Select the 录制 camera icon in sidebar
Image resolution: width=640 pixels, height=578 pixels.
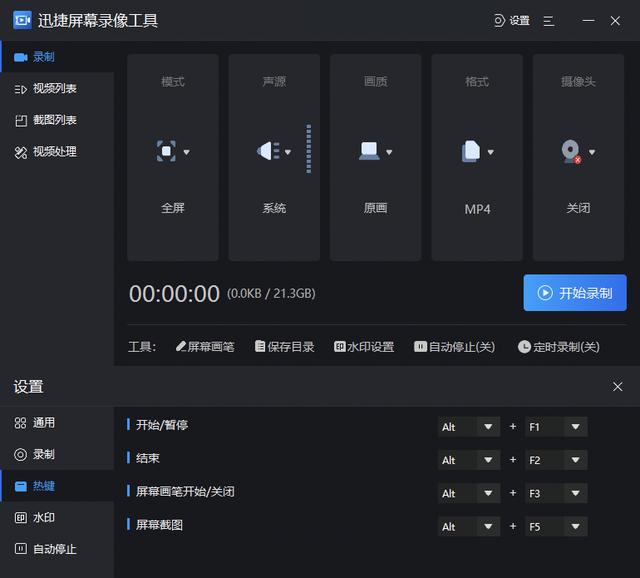tap(20, 57)
